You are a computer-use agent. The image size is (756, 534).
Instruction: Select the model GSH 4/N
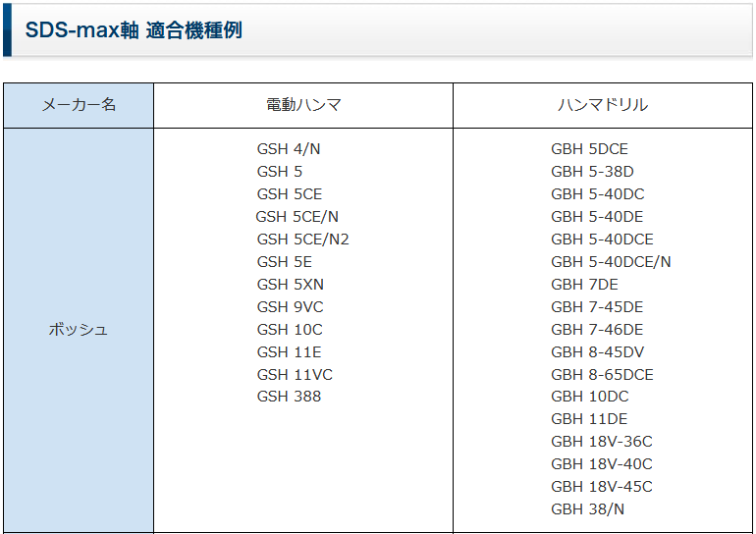tap(289, 149)
